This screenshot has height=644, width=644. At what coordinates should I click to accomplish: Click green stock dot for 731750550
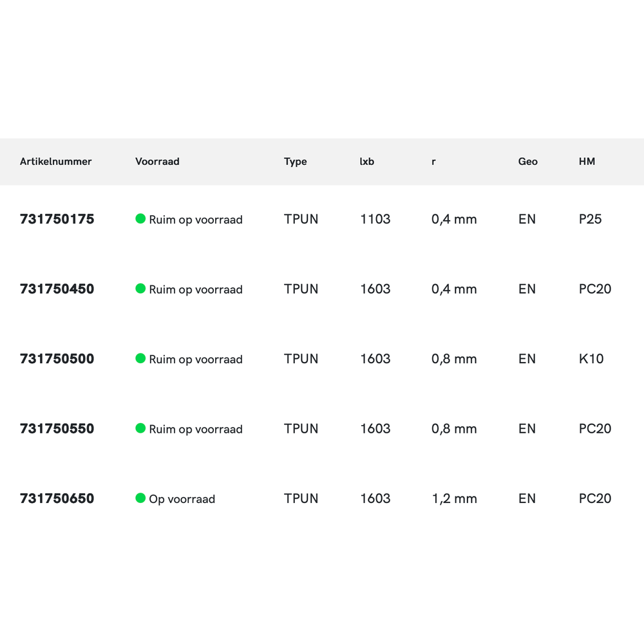[x=140, y=428]
